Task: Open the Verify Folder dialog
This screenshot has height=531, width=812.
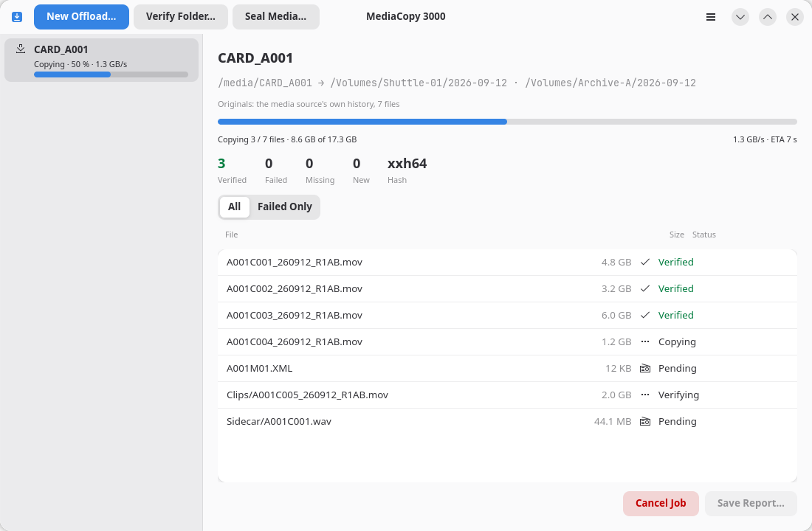Action: point(181,16)
